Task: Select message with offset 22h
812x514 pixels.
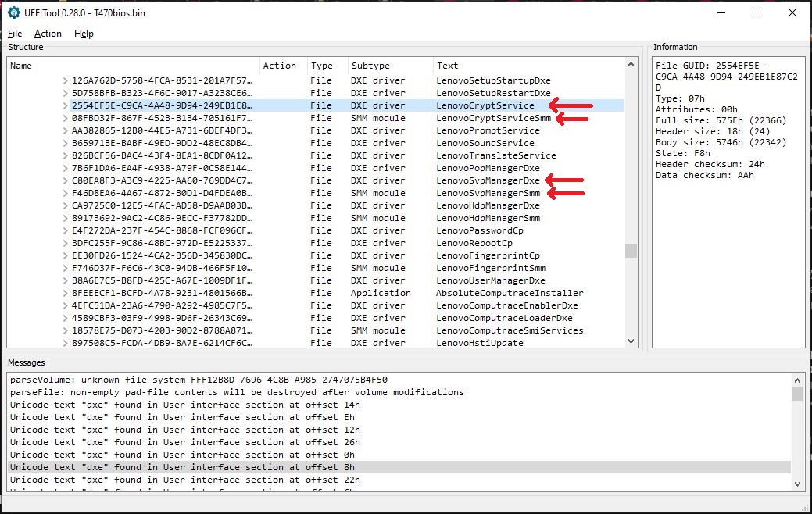Action: [185, 480]
